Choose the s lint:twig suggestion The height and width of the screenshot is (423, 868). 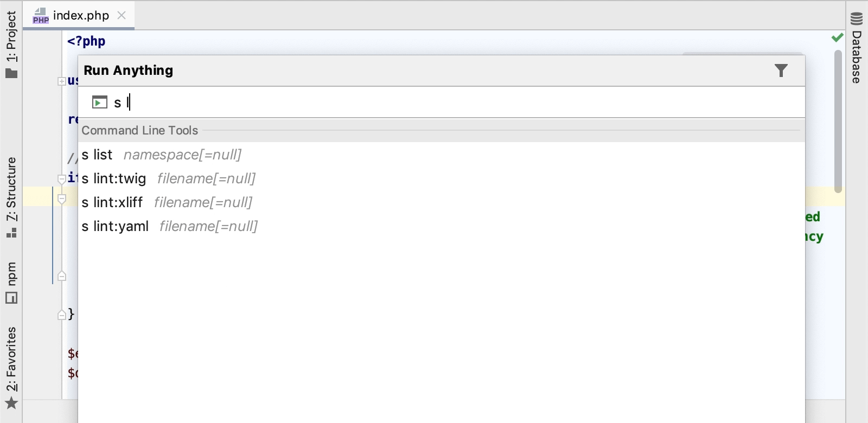(114, 178)
